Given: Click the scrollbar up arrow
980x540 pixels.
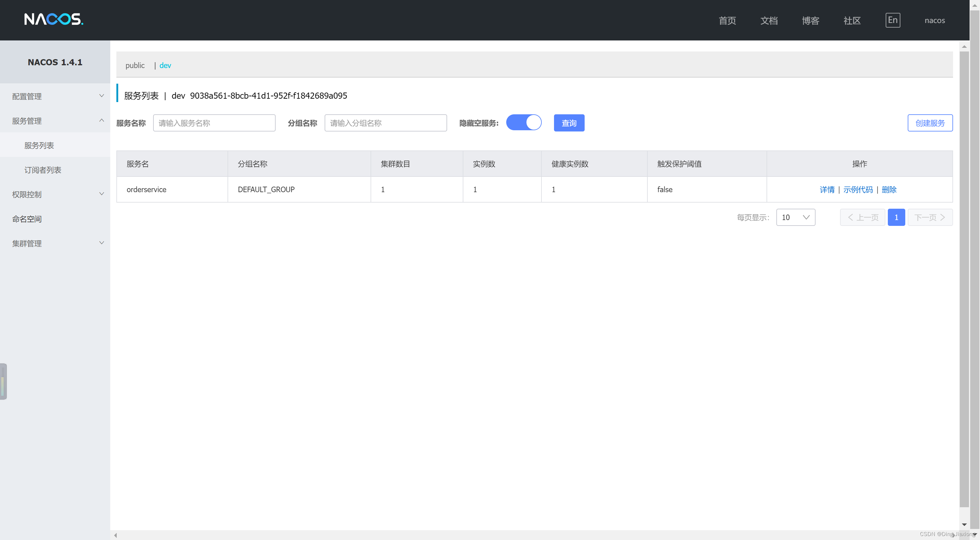Looking at the screenshot, I should (964, 47).
